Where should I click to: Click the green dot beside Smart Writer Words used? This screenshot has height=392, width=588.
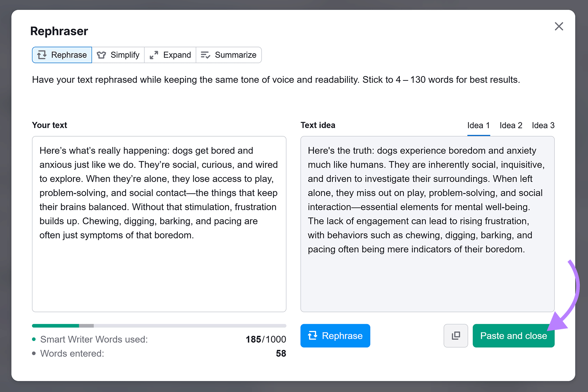pos(34,339)
